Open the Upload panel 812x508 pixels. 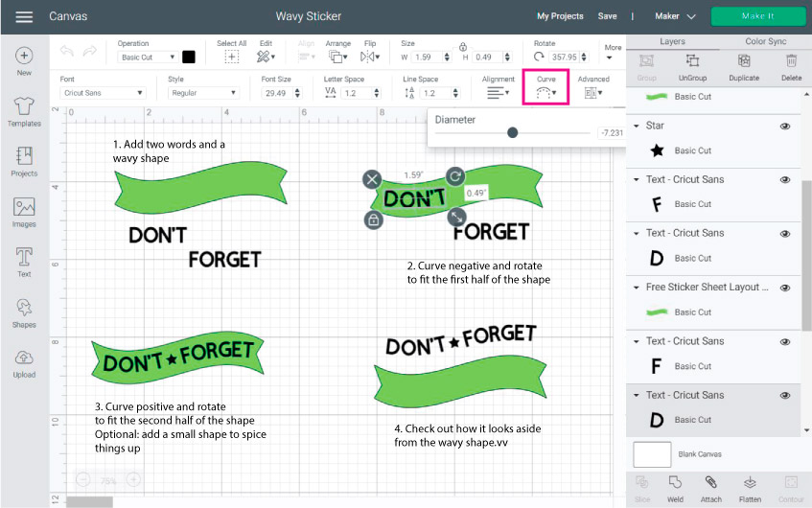coord(24,363)
